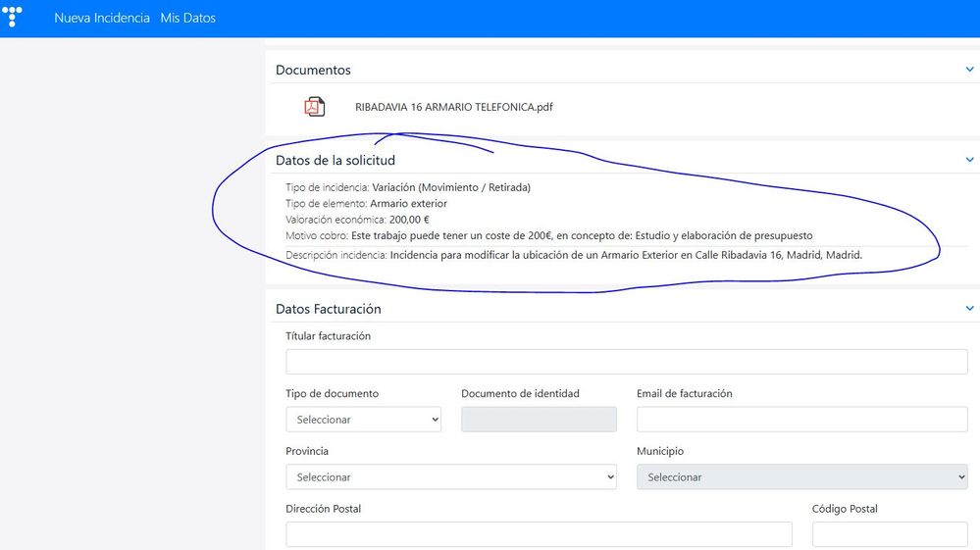
Task: Select the Descripción incidencia text
Action: (x=626, y=255)
